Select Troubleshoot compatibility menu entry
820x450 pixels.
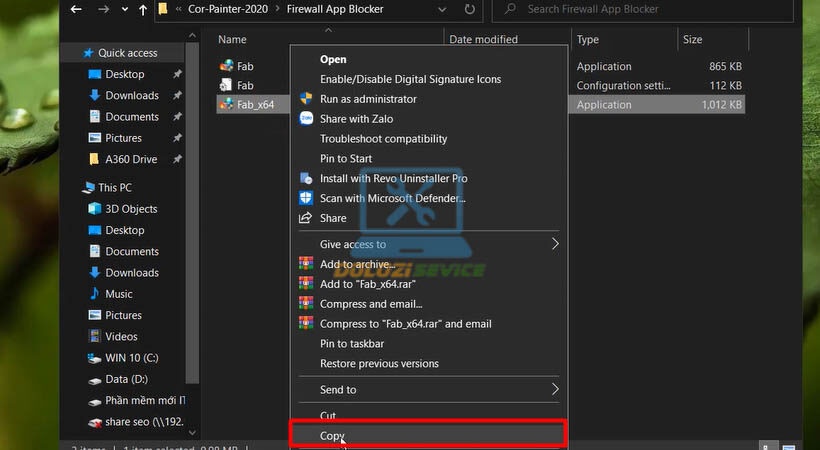383,139
